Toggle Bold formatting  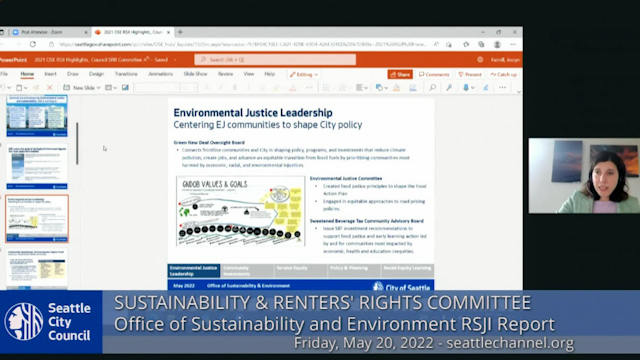click(235, 88)
